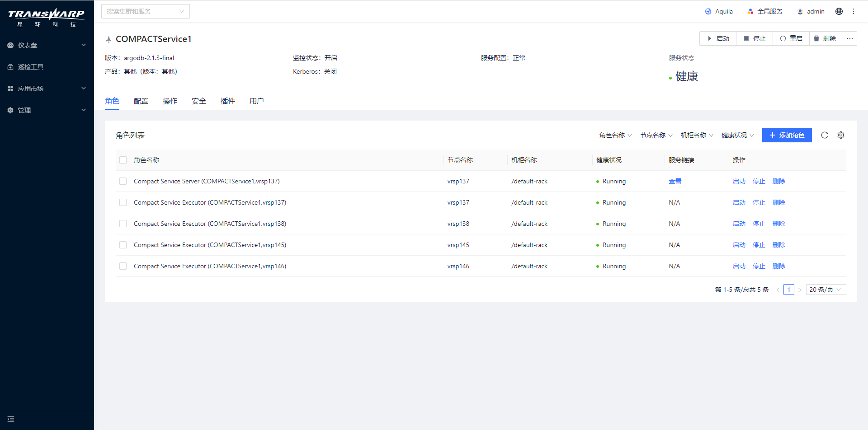
Task: Switch to the 配置 tab
Action: [141, 101]
